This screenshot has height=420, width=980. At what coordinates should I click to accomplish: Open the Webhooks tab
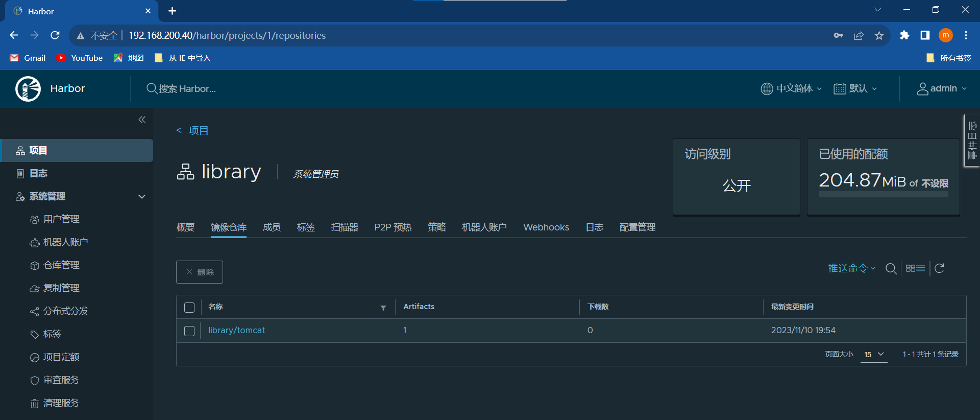pyautogui.click(x=546, y=227)
